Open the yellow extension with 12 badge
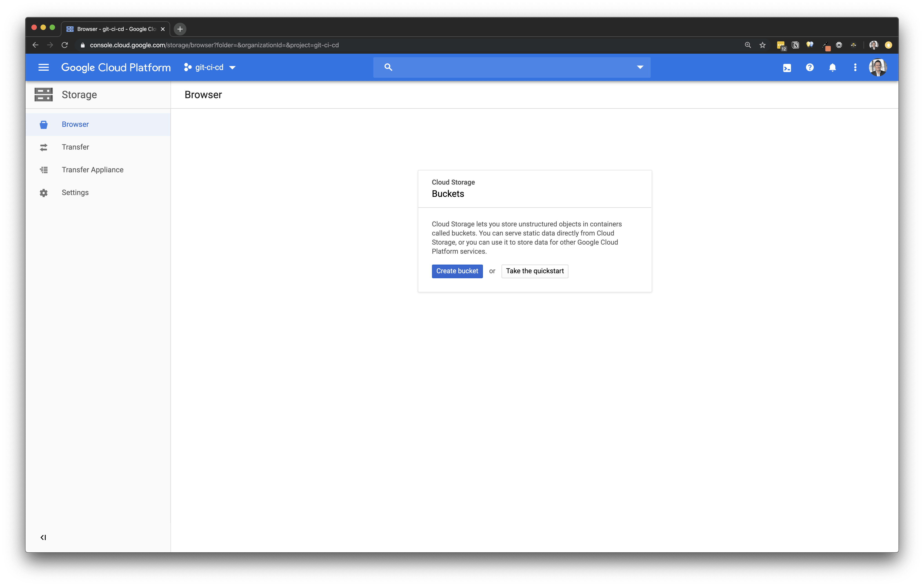The width and height of the screenshot is (924, 586). point(781,46)
